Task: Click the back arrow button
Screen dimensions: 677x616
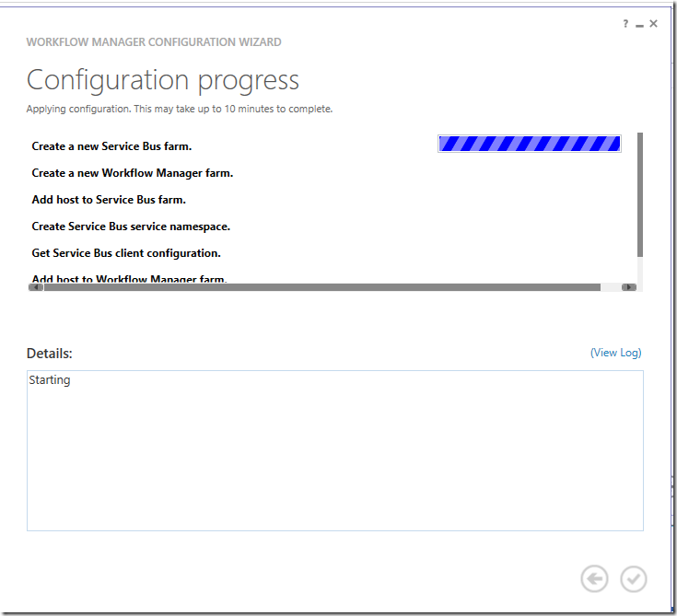Action: point(594,579)
